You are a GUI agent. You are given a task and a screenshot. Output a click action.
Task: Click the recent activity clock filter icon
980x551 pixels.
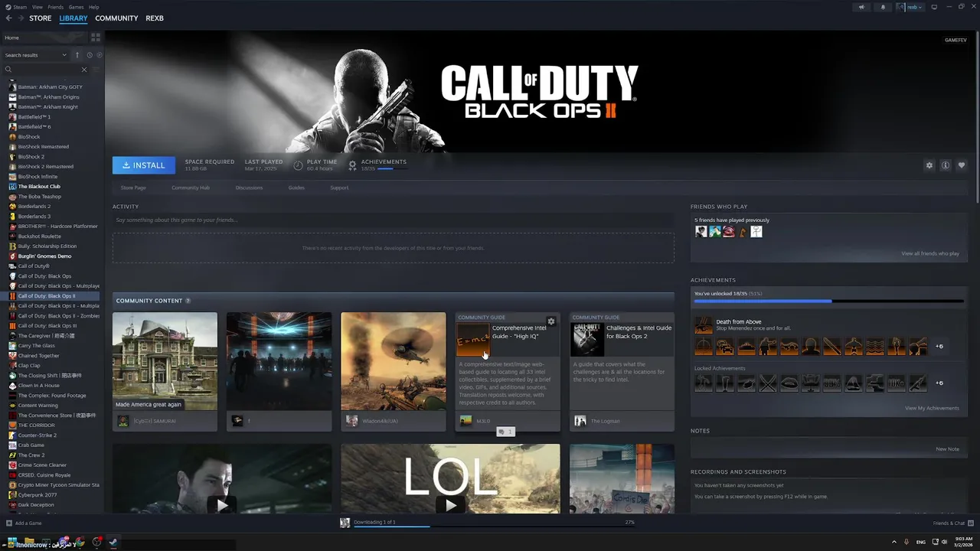coord(90,55)
